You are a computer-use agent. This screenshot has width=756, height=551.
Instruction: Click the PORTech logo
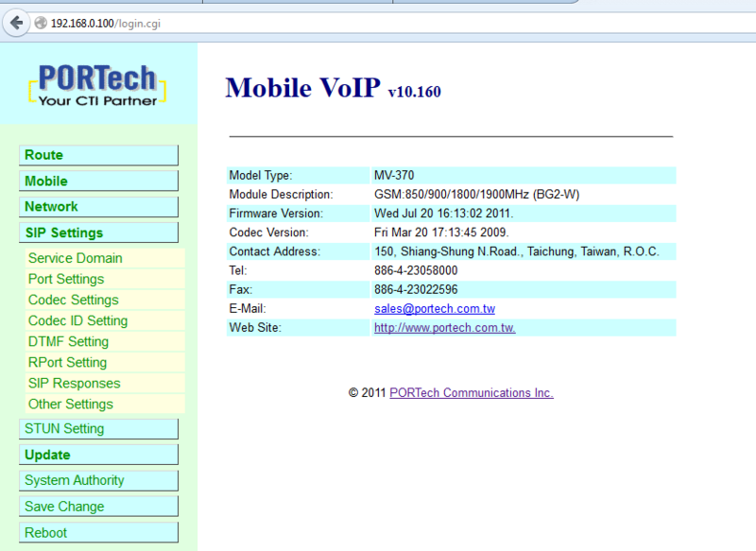(x=97, y=84)
